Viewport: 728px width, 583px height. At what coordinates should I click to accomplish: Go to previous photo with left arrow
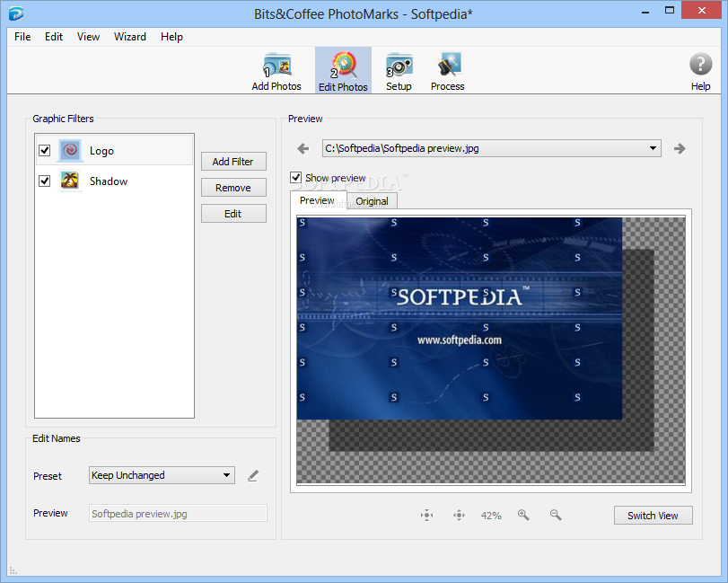pyautogui.click(x=303, y=148)
